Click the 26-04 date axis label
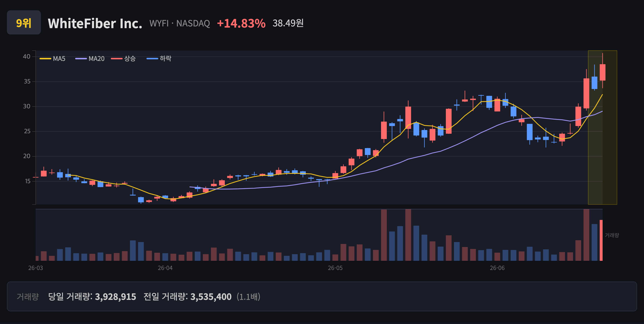 [165, 268]
